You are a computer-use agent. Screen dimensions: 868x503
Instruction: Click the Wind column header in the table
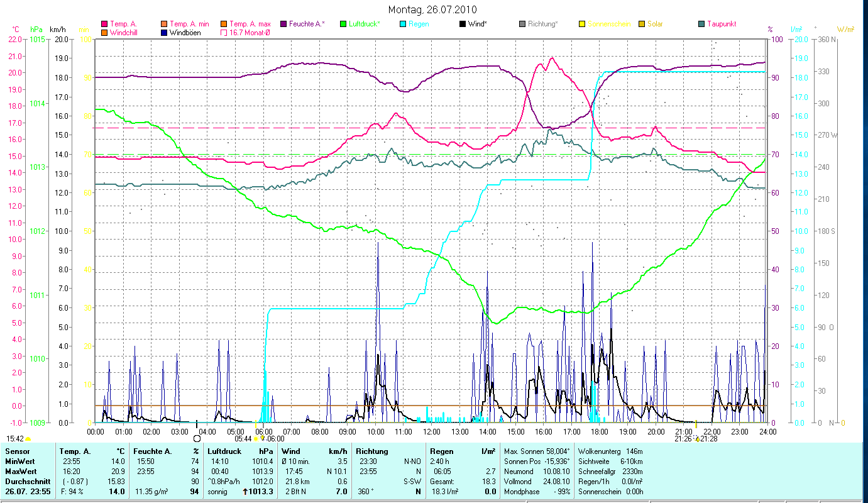pyautogui.click(x=291, y=451)
